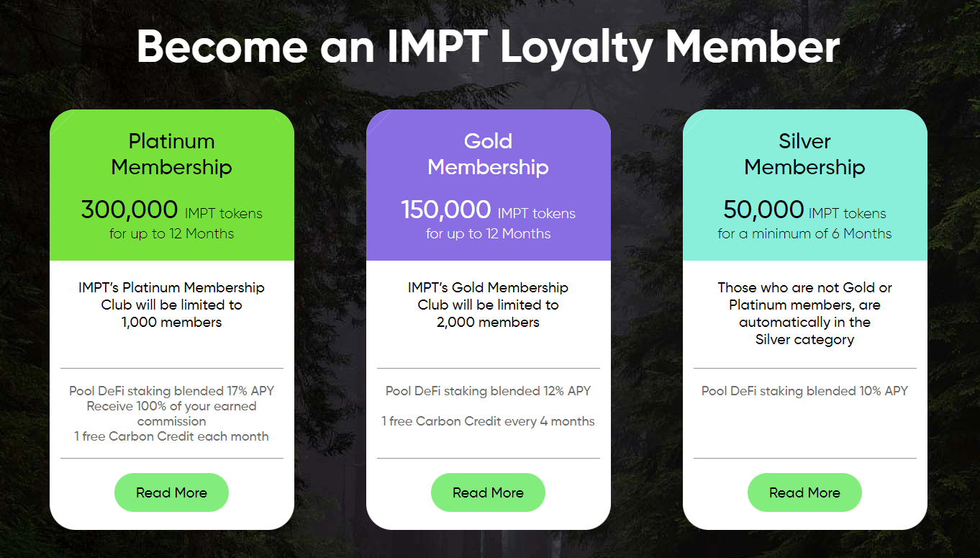Click the 300,000 IMPT tokens amount
The width and height of the screenshot is (980, 558).
tap(171, 210)
